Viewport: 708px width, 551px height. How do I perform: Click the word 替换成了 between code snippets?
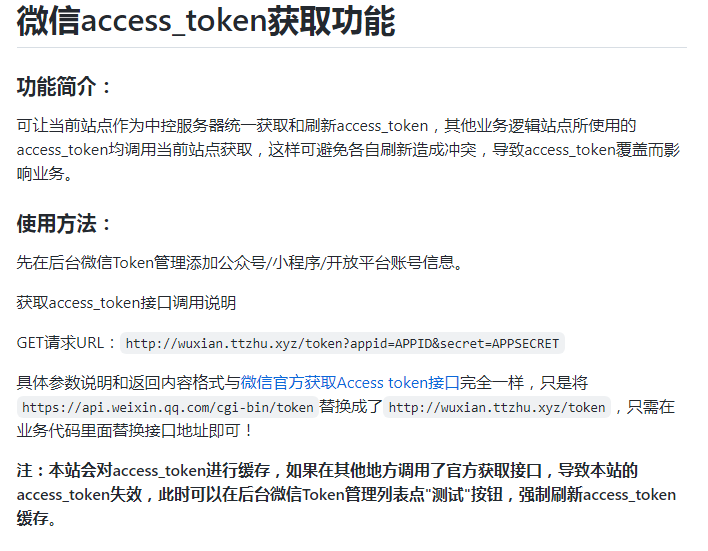[351, 406]
